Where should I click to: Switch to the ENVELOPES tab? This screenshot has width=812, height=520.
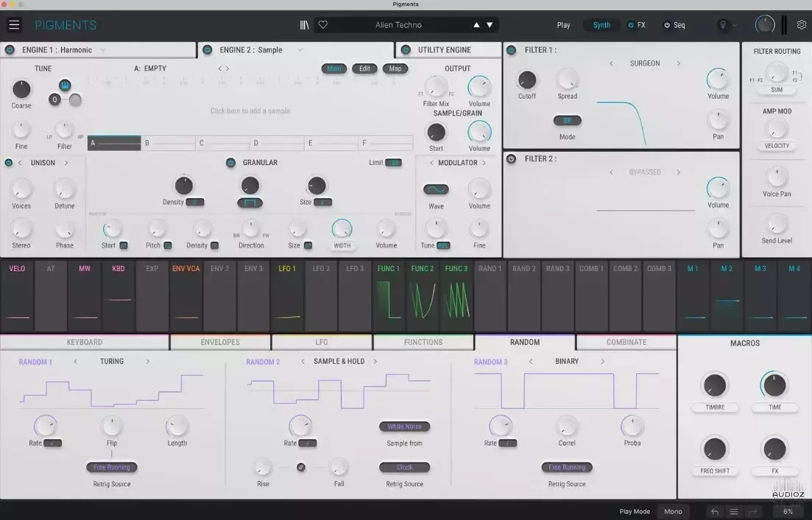tap(220, 342)
